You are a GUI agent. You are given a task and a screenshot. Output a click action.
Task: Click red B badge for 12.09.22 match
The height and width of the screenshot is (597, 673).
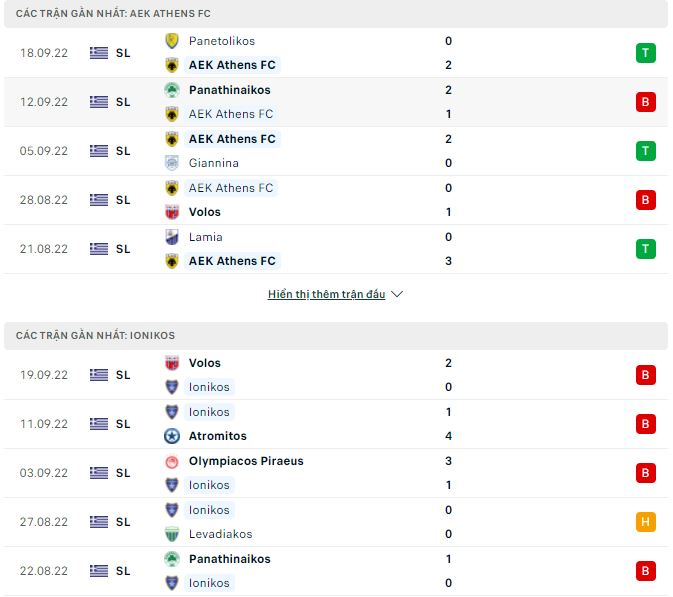(645, 102)
